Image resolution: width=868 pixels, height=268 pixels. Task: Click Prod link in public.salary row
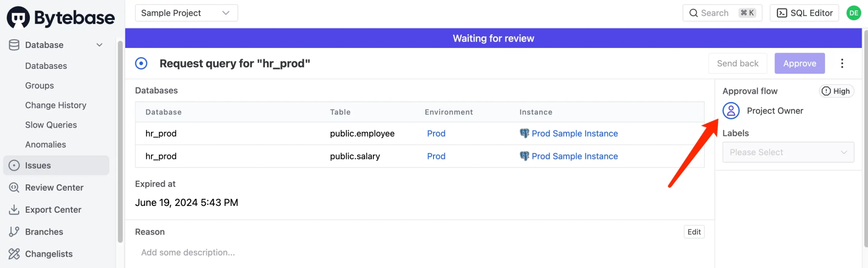pos(436,156)
